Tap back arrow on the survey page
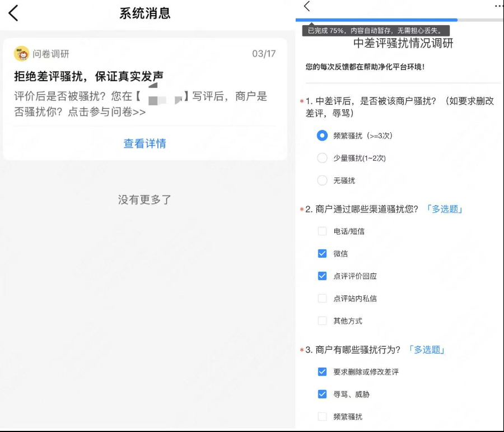 point(307,6)
